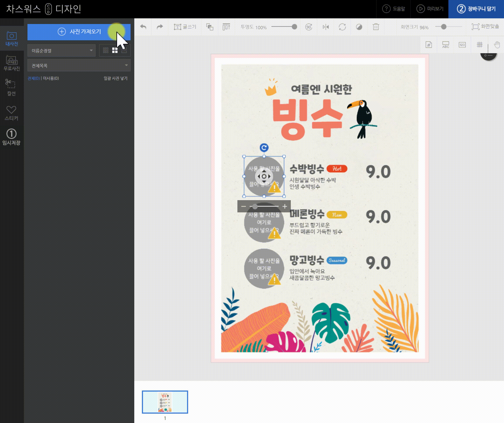
Task: Click the photo frame zoom slider
Action: tap(264, 206)
